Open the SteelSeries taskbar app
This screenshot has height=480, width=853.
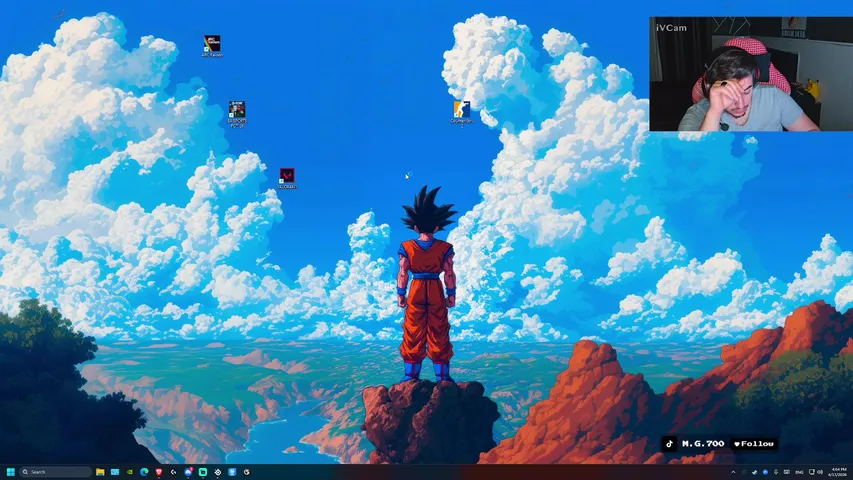point(218,472)
